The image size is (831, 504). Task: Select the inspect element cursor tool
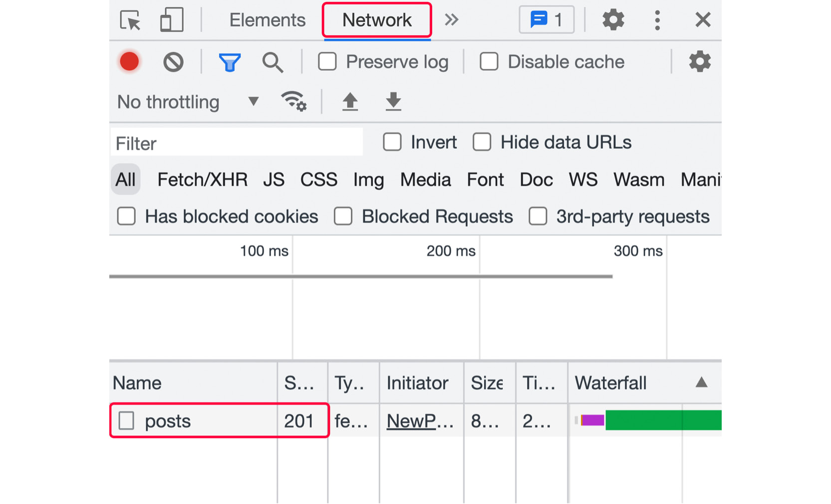(x=129, y=20)
